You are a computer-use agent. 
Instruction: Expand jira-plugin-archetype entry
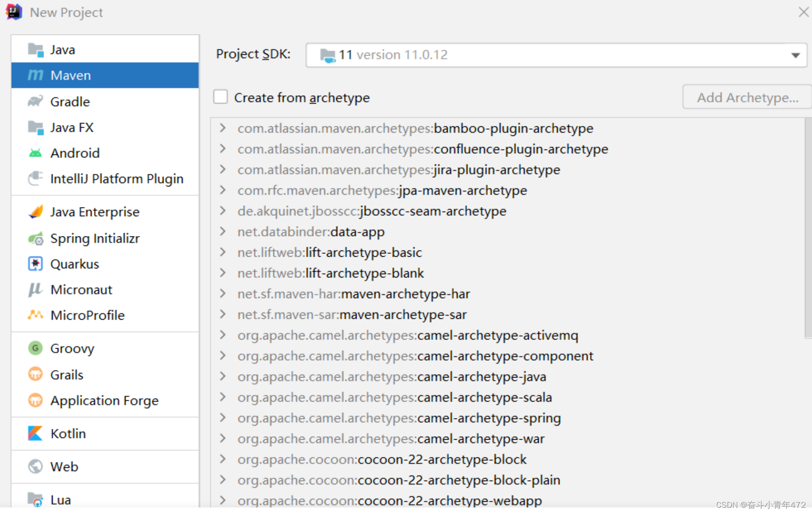223,169
